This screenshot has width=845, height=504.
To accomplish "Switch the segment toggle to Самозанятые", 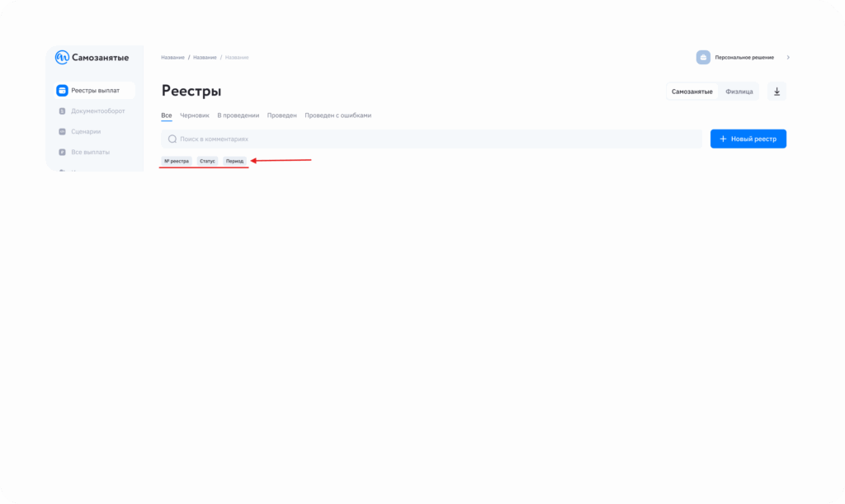I will click(692, 92).
